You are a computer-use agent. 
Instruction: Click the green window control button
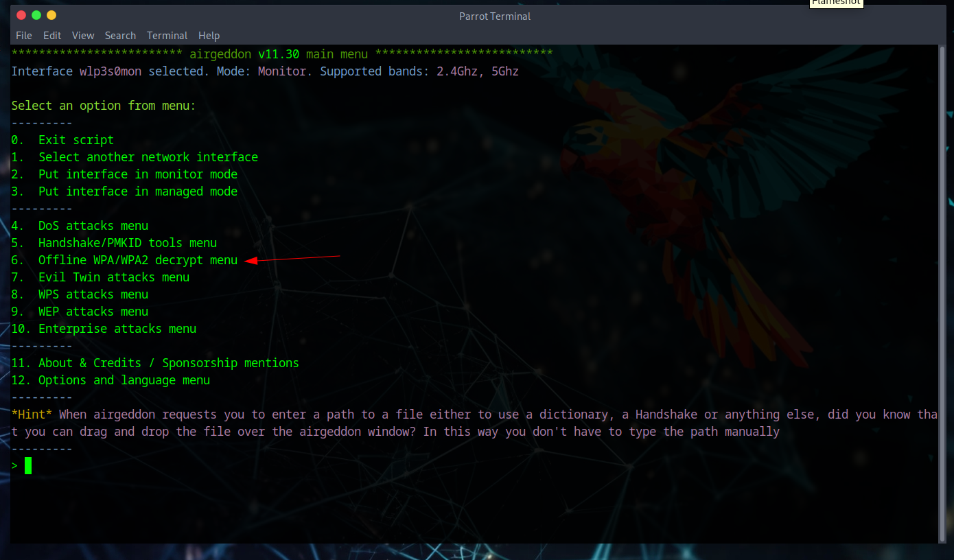36,15
